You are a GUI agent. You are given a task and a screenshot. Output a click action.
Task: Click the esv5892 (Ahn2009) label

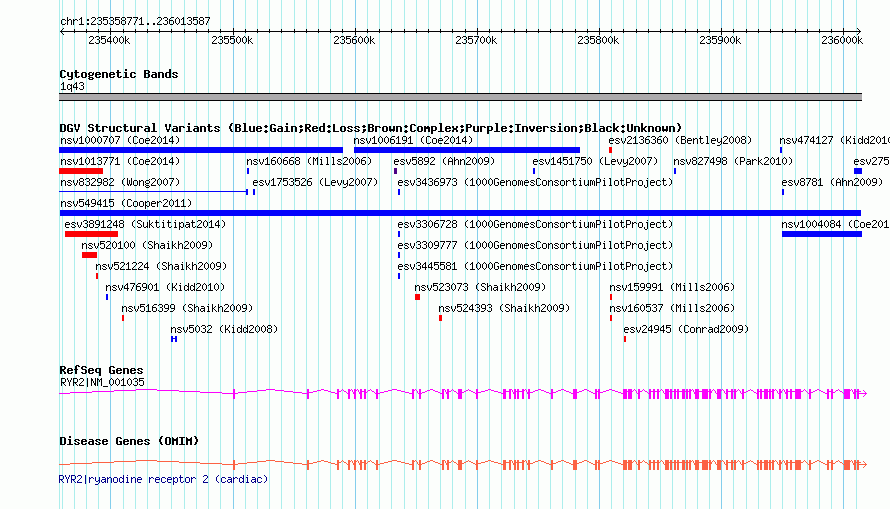444,161
